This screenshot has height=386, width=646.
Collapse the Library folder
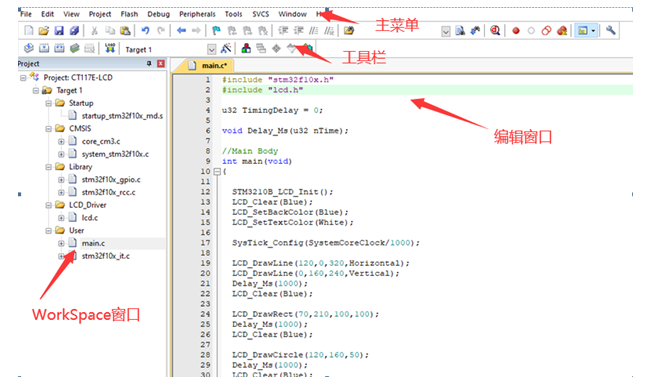[x=49, y=167]
